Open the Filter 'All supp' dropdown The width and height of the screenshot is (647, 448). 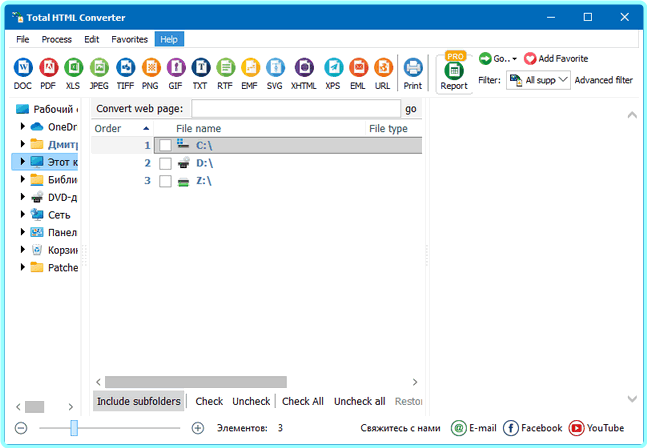(x=539, y=80)
